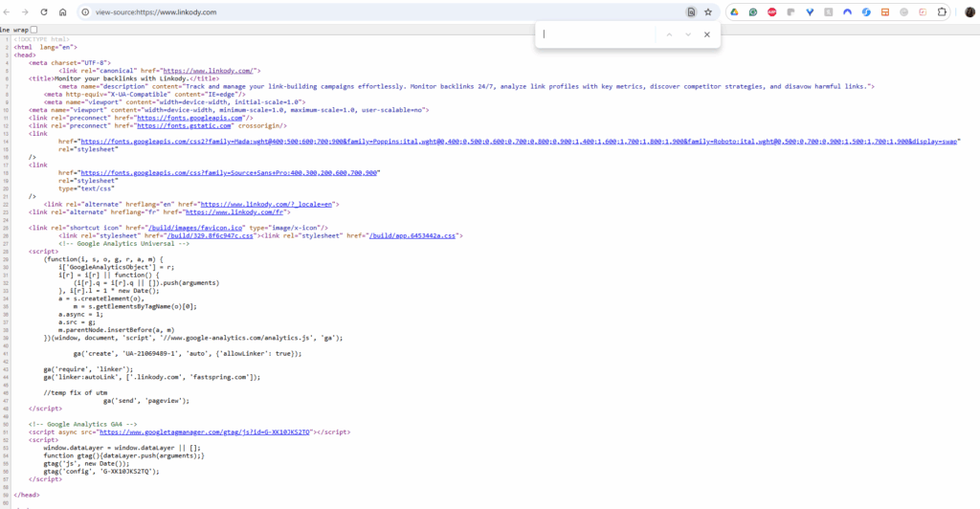
Task: Open the Grammarly extension icon
Action: 753,11
